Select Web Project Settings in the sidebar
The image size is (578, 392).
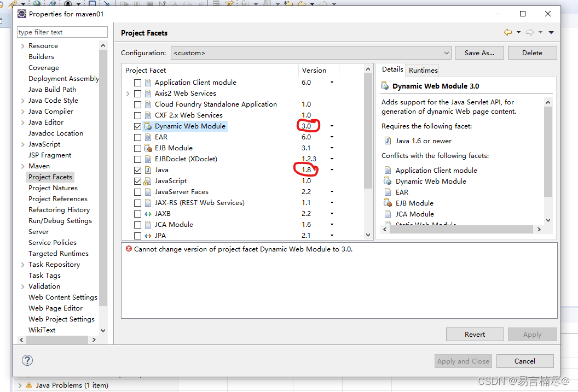tap(61, 319)
